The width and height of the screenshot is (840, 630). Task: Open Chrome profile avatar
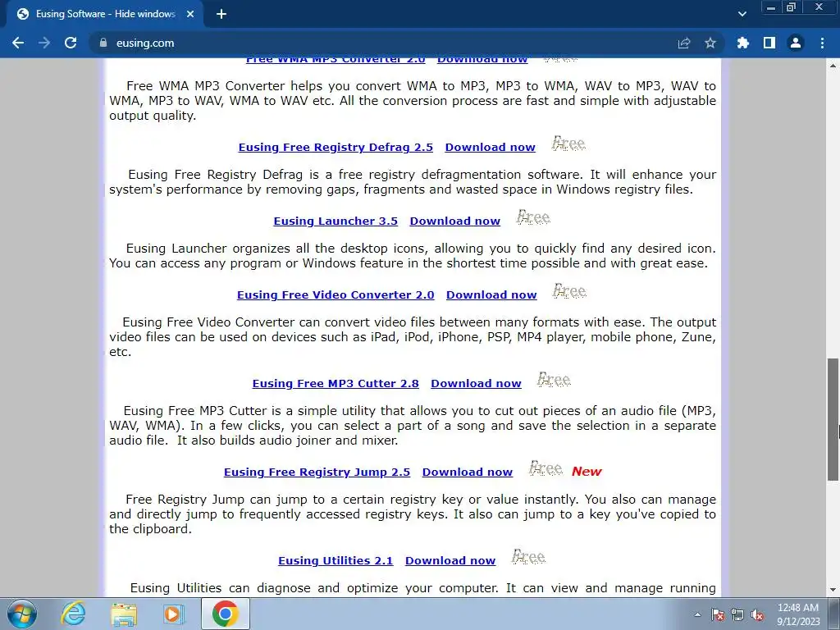(796, 43)
